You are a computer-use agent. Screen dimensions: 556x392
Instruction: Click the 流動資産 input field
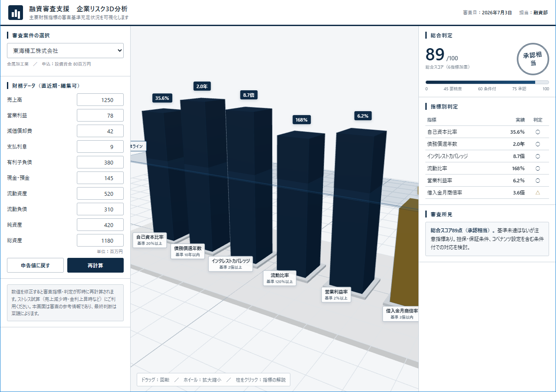coord(100,194)
